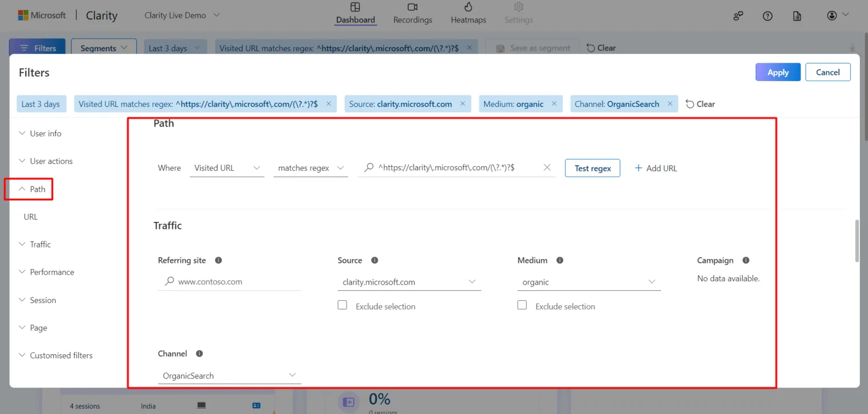Viewport: 868px width, 414px height.
Task: Click the document icon in the header
Action: (x=797, y=16)
